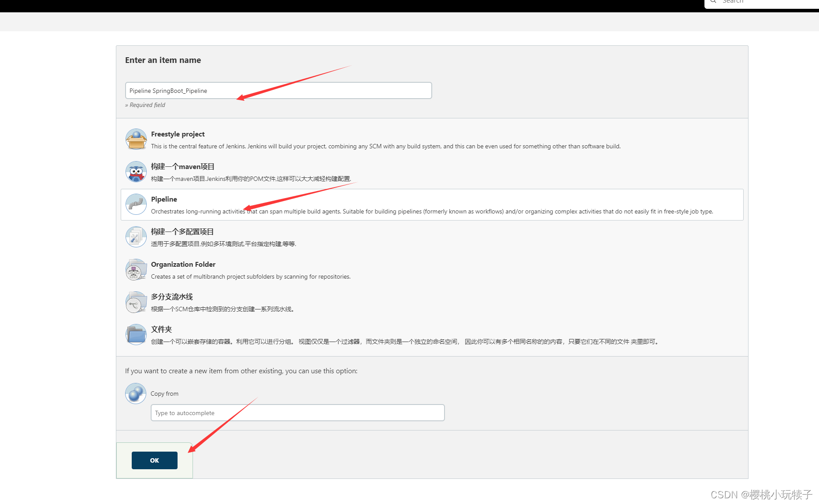Click the 多配置项目 description text
Viewport: 819px width, 504px height.
coord(224,244)
